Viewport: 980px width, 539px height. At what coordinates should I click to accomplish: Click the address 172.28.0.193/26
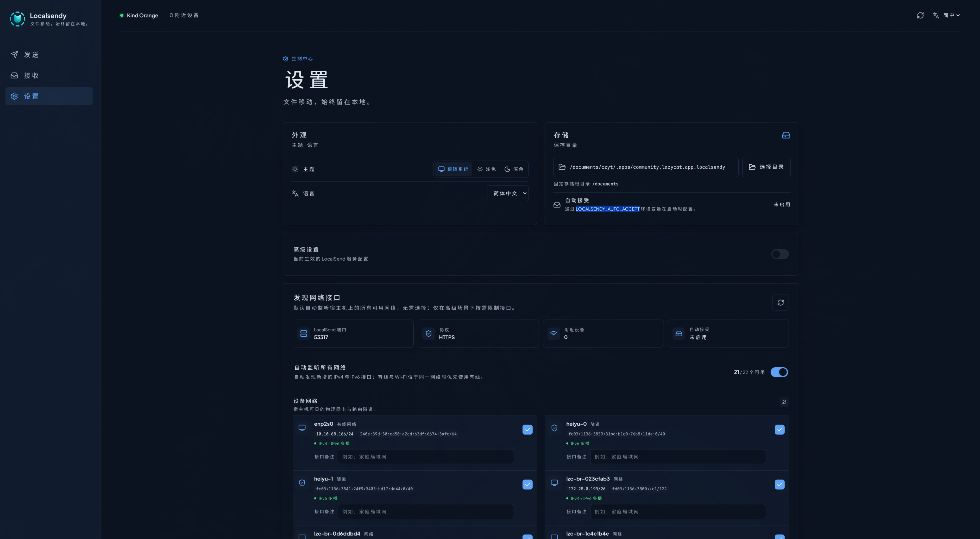pyautogui.click(x=587, y=489)
